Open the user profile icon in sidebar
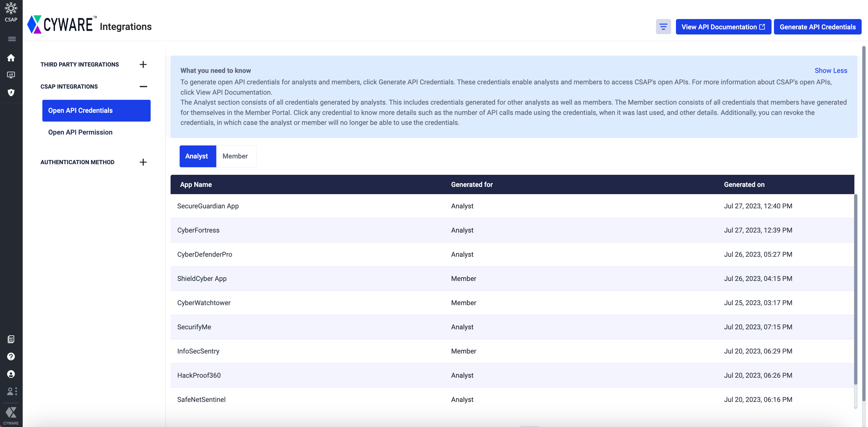Viewport: 868px width, 427px height. tap(11, 374)
